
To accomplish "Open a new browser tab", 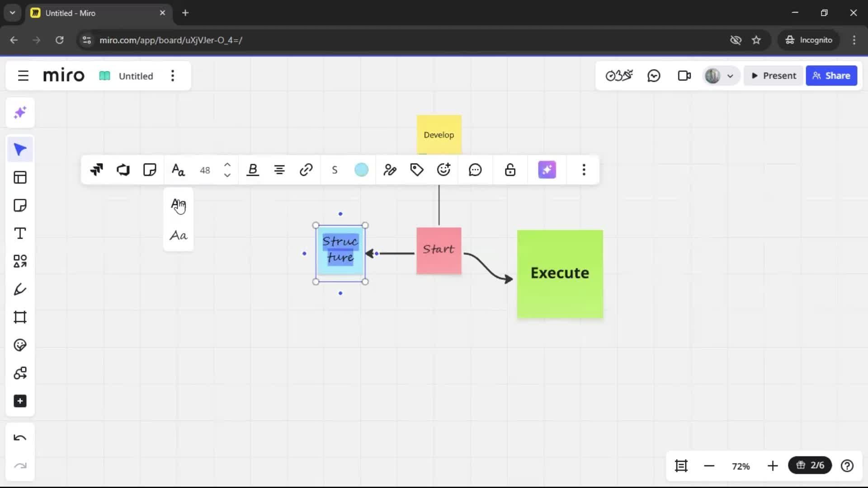I will tap(185, 13).
